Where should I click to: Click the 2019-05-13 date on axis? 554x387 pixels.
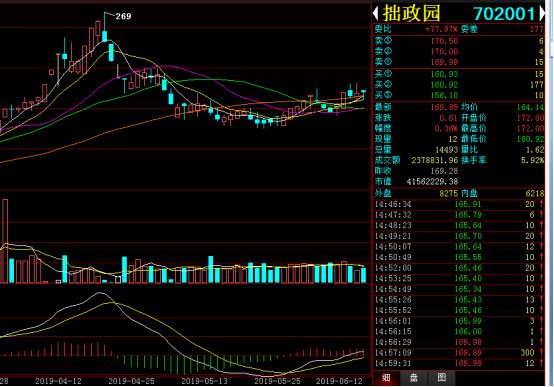click(204, 381)
